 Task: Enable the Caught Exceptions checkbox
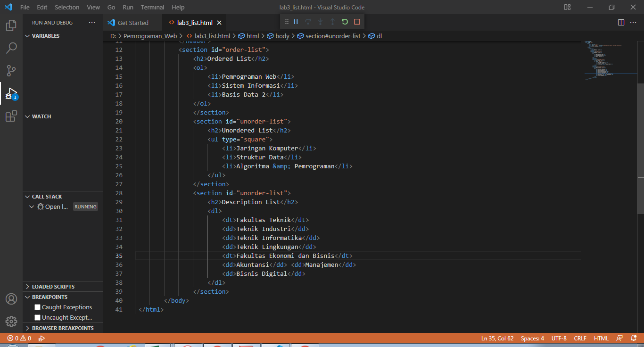(x=37, y=307)
